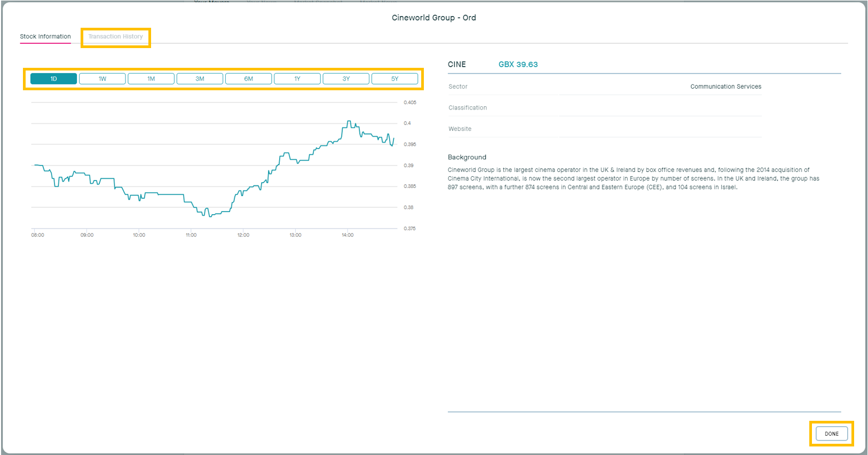Image resolution: width=868 pixels, height=455 pixels.
Task: Click the chart peak near 14:00
Action: (349, 122)
